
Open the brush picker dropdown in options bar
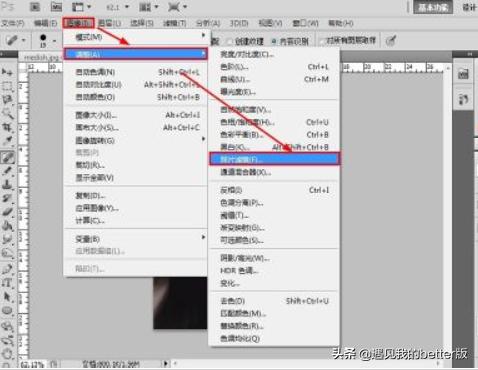(47, 40)
